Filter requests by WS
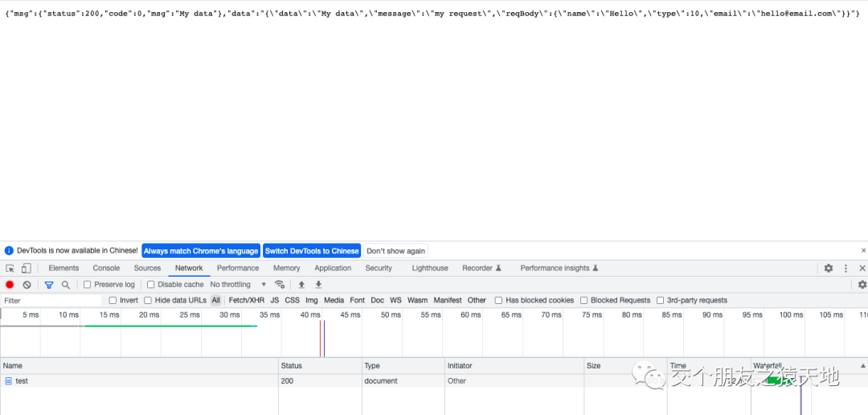Image resolution: width=868 pixels, height=415 pixels. (x=395, y=300)
